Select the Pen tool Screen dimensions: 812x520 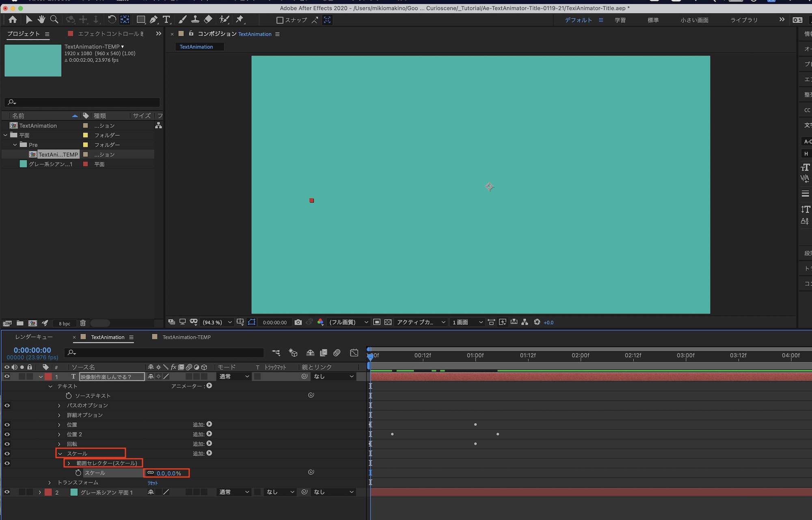[153, 19]
